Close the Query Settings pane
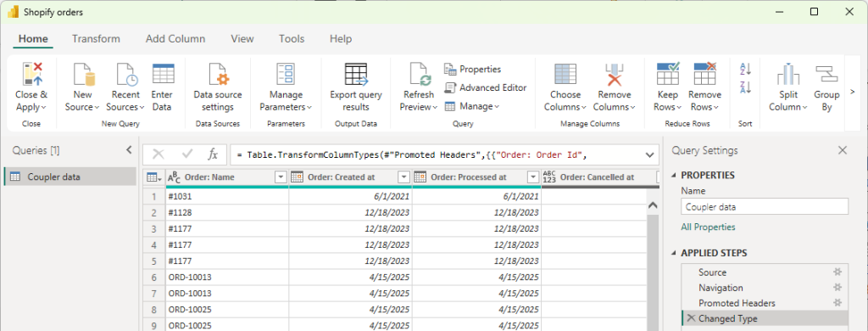This screenshot has width=868, height=331. tap(843, 150)
